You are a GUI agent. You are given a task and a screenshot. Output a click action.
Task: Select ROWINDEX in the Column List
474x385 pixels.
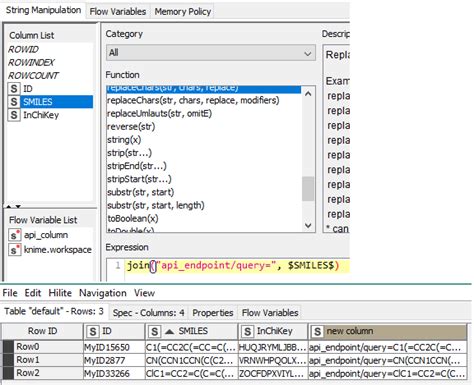point(31,62)
